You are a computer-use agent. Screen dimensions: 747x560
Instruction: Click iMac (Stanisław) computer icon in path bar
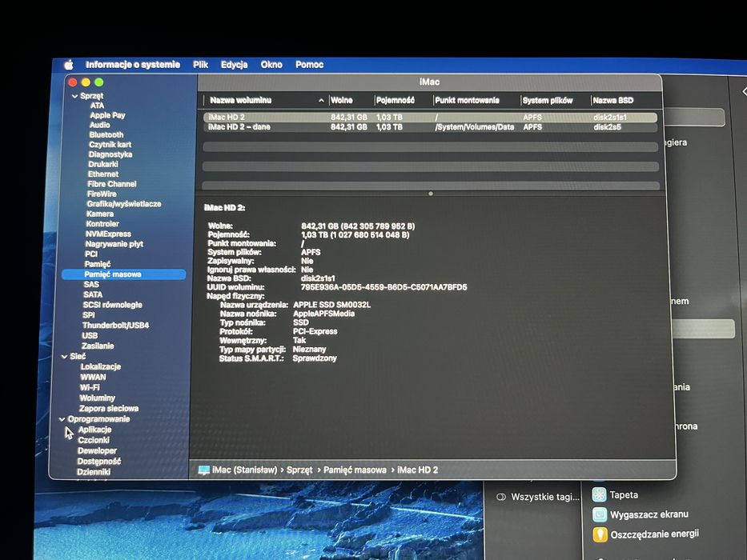[204, 470]
